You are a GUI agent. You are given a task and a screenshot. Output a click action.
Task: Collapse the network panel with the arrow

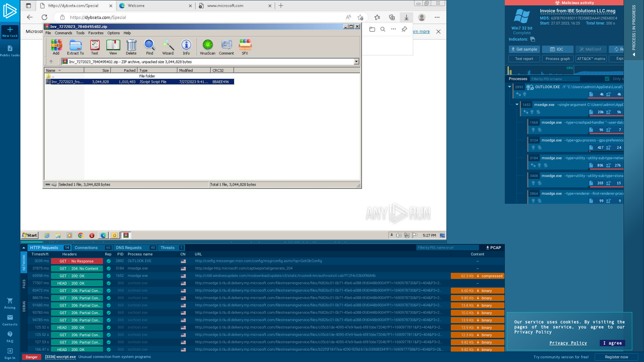[x=24, y=248]
